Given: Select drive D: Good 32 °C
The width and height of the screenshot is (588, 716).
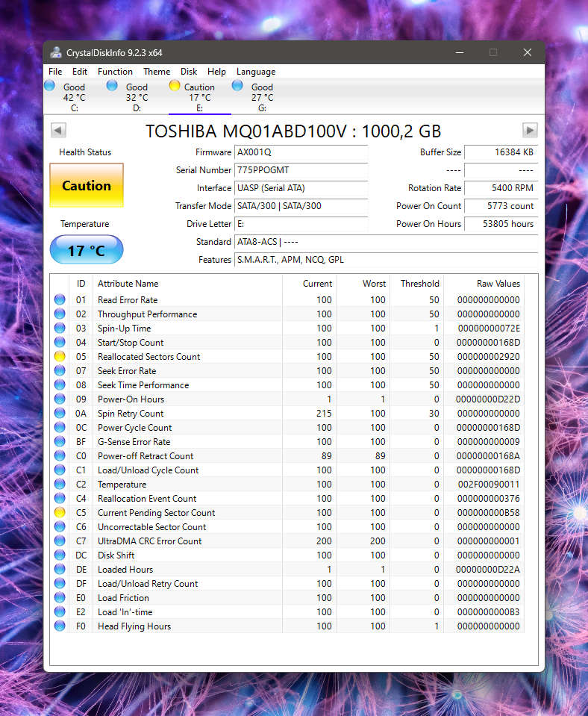Looking at the screenshot, I should [137, 97].
